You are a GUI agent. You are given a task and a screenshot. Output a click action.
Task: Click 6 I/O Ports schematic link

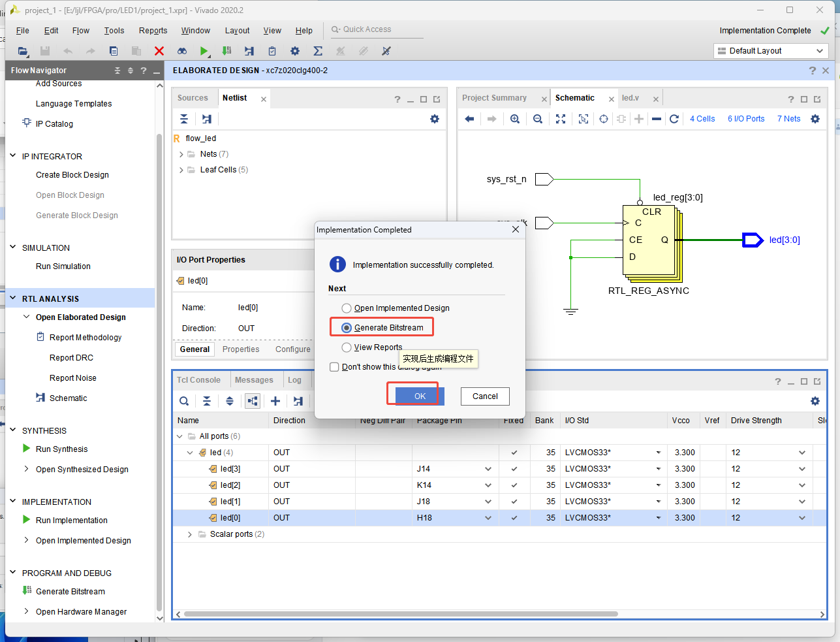(746, 119)
